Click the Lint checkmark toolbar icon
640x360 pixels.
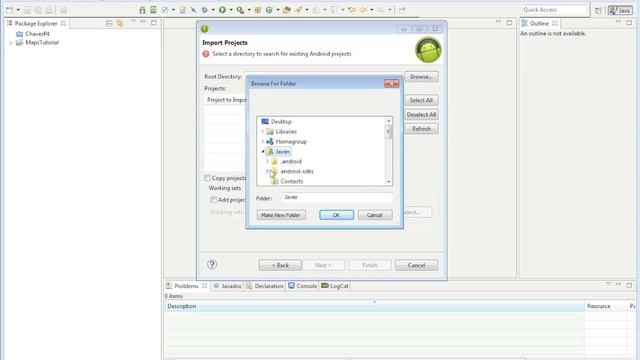coord(165,10)
